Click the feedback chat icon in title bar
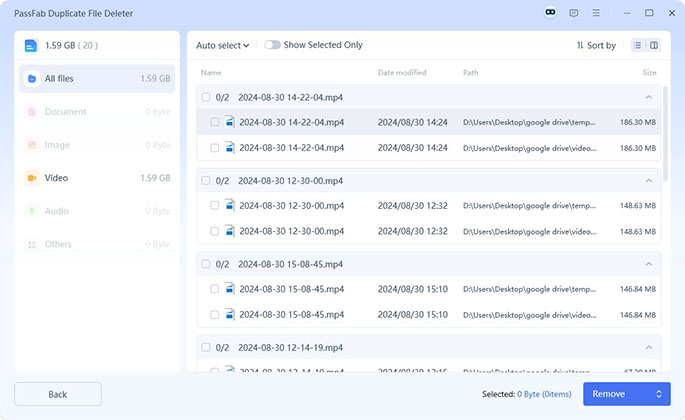The height and width of the screenshot is (420, 685). click(x=573, y=13)
